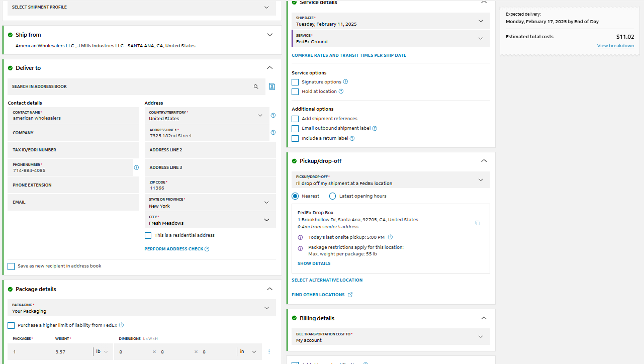Screen dimensions: 644x364
Task: Open help icon beside Hold at location
Action: click(341, 92)
